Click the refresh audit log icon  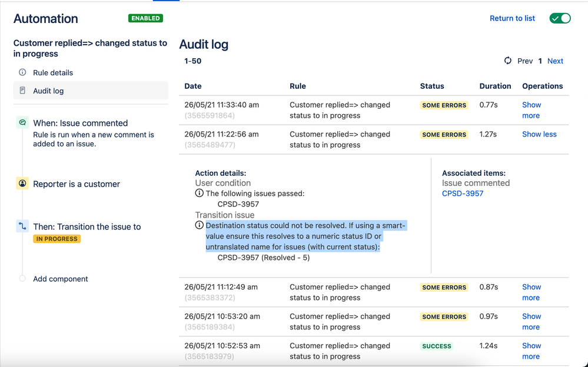(x=508, y=61)
